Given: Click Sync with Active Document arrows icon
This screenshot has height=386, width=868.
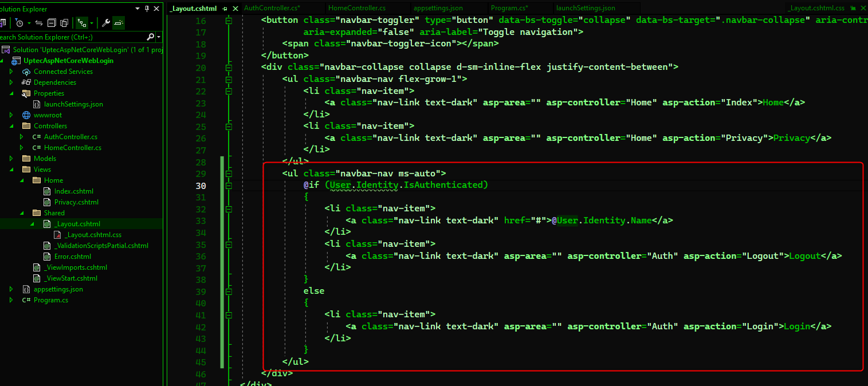Looking at the screenshot, I should (x=39, y=23).
